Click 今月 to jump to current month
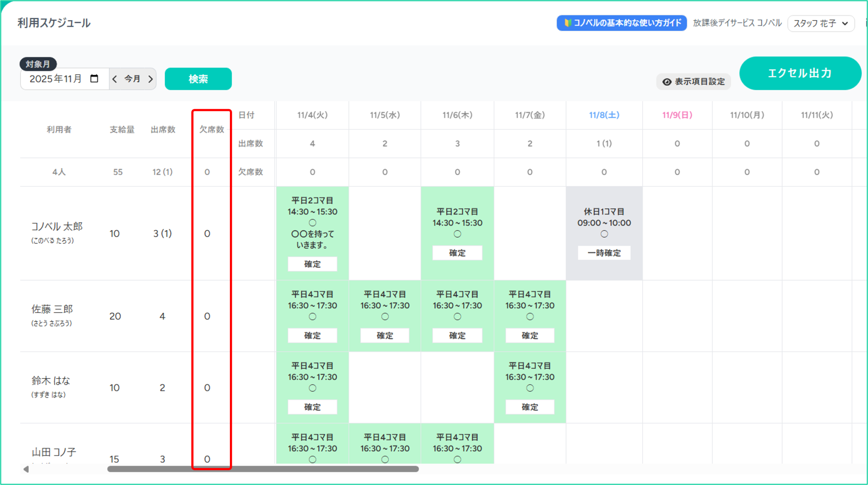This screenshot has width=868, height=485. click(x=132, y=79)
